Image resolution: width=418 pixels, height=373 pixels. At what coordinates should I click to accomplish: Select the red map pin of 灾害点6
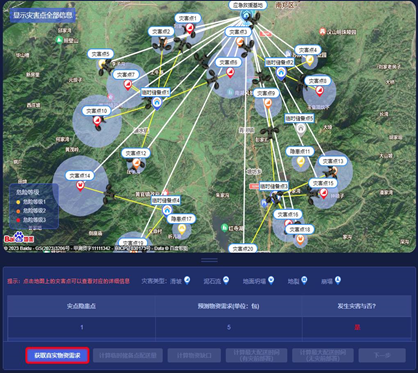tap(230, 72)
